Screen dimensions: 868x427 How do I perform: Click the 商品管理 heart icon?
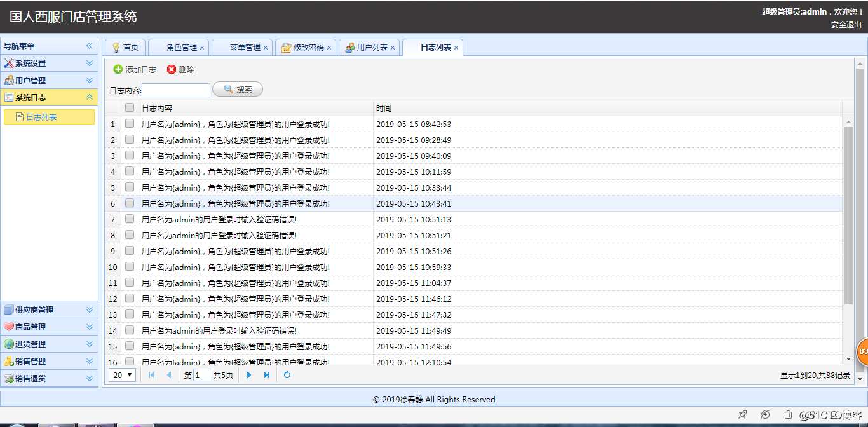[x=9, y=327]
